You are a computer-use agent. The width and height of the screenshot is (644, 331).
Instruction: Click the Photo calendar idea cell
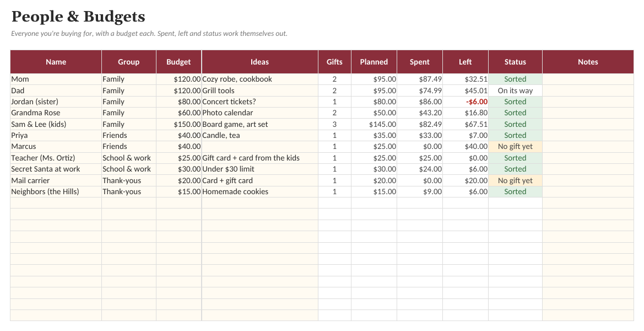coord(259,113)
